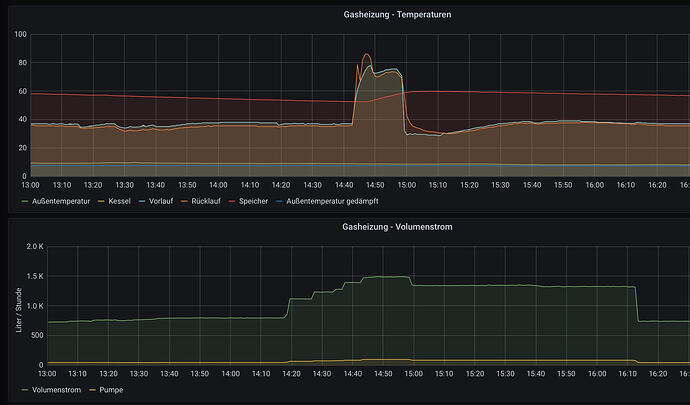690x405 pixels.
Task: Click the Volumenstrom legend color marker
Action: pyautogui.click(x=26, y=388)
